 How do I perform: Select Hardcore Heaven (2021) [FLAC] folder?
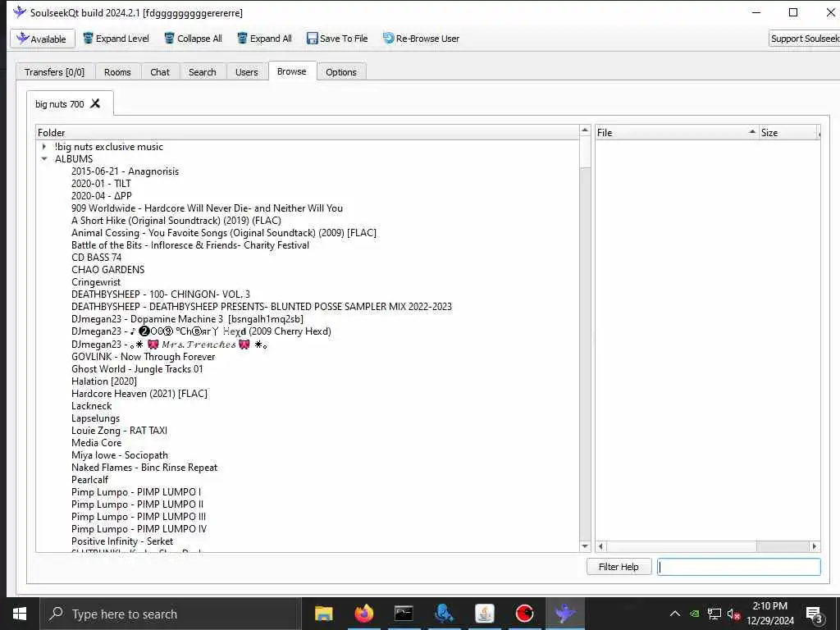pyautogui.click(x=139, y=394)
